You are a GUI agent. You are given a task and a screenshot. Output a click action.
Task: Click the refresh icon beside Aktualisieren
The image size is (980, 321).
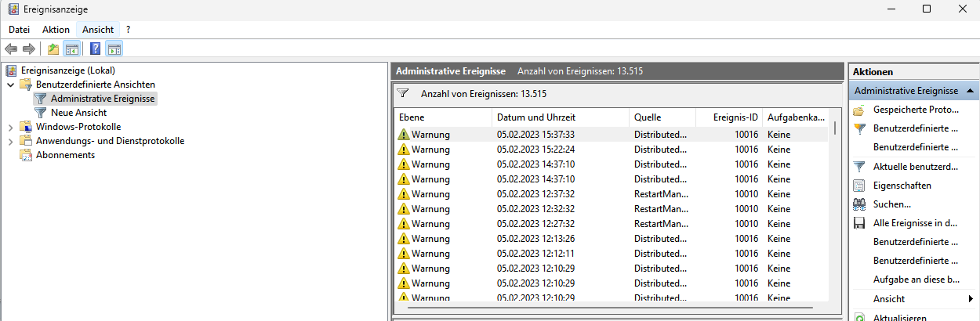click(859, 317)
